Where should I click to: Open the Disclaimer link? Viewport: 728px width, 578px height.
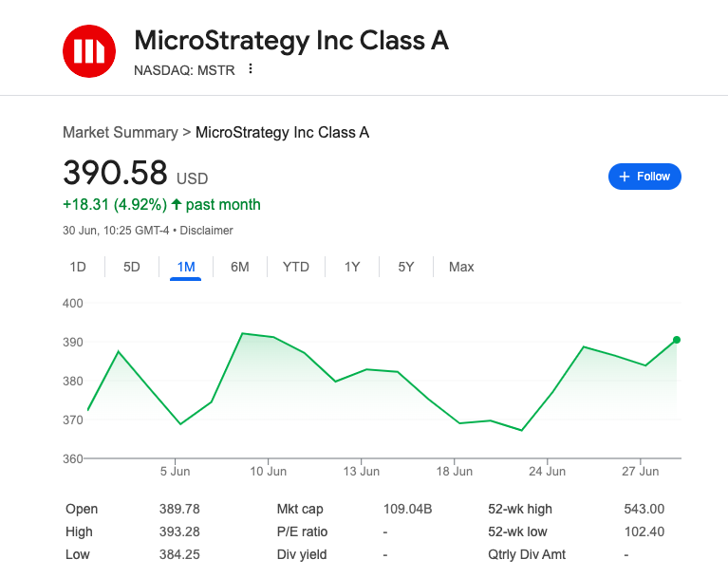206,231
